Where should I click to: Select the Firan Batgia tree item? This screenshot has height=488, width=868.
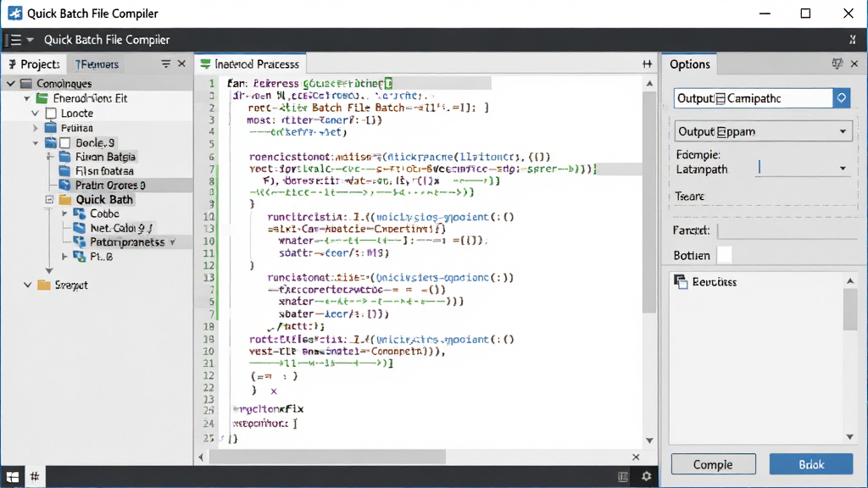(x=105, y=157)
